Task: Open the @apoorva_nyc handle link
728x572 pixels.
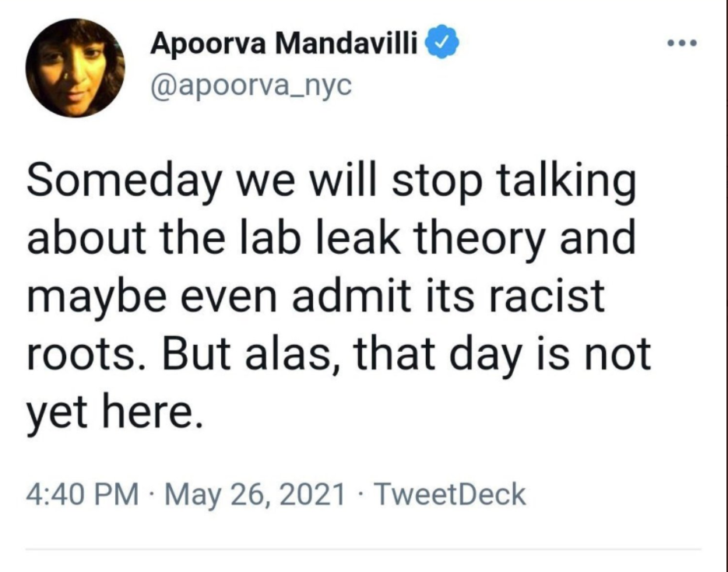Action: 252,85
